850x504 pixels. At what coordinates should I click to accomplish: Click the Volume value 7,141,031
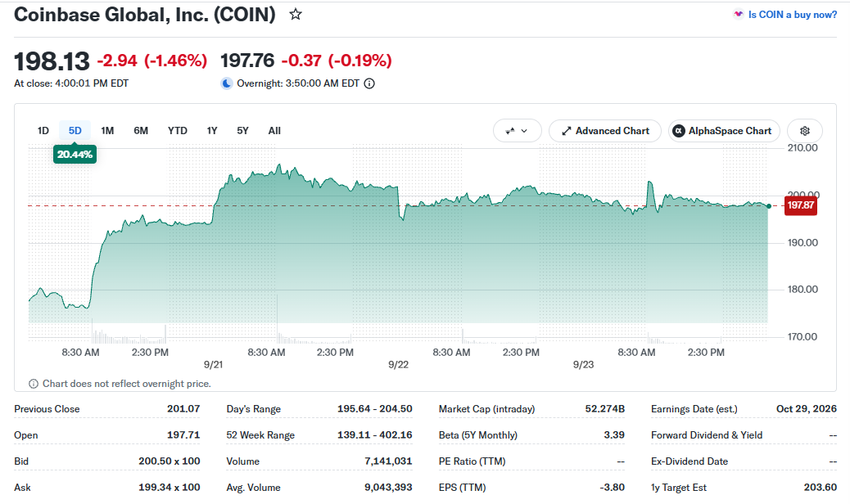(388, 461)
